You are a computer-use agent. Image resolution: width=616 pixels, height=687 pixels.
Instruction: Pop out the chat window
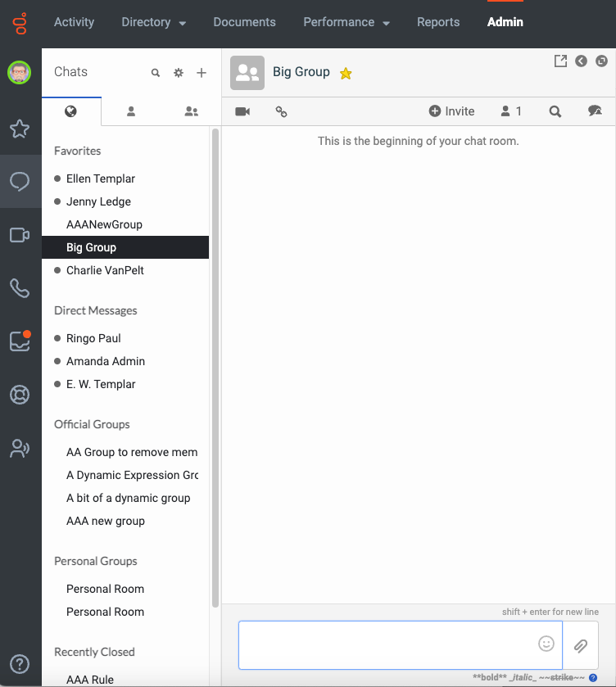560,61
